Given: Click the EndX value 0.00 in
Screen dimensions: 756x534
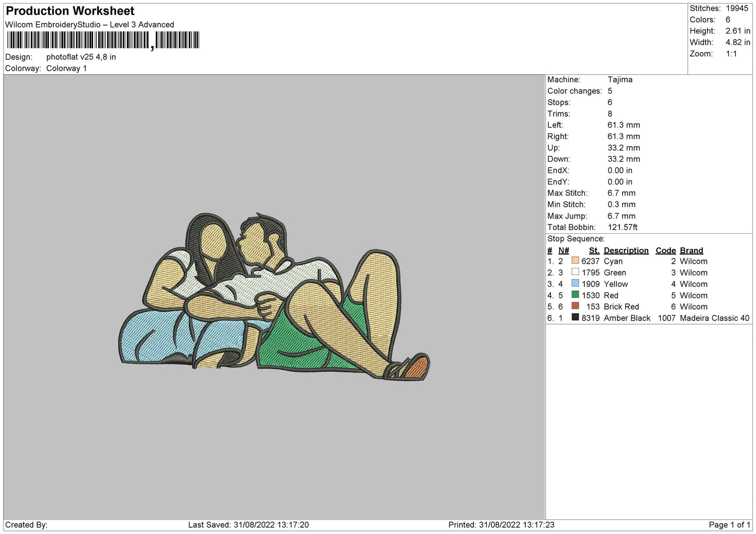Looking at the screenshot, I should [620, 171].
